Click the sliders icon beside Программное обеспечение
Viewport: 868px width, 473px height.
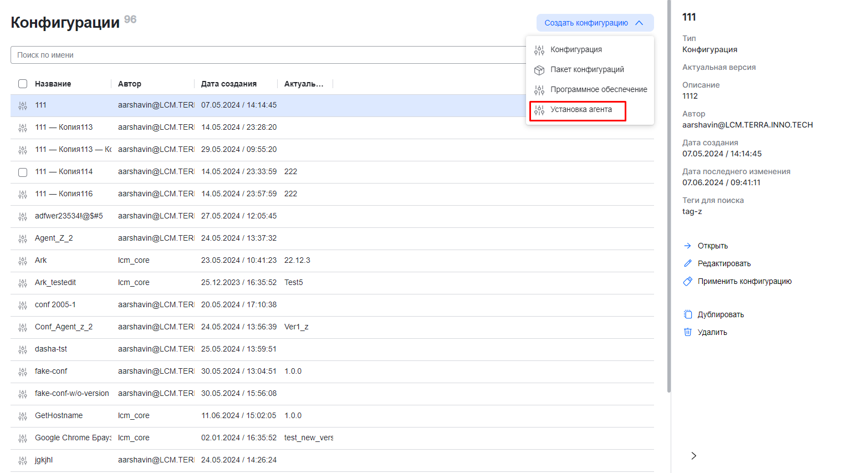[x=539, y=90]
